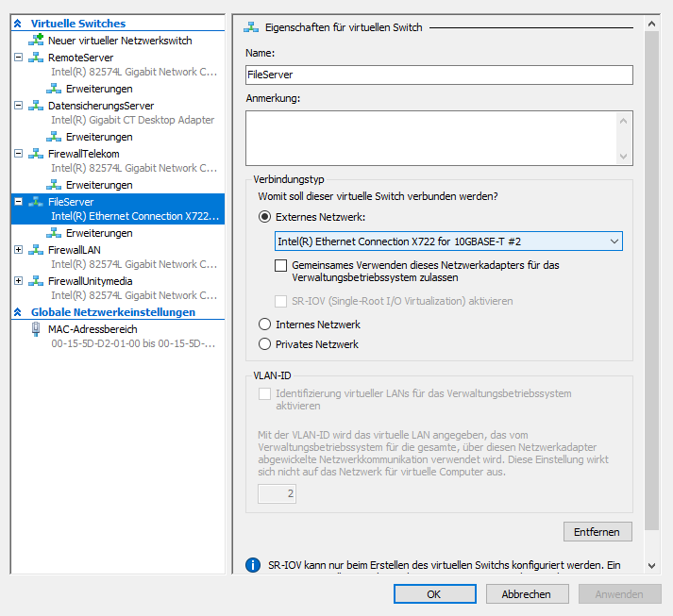673x616 pixels.
Task: Click the FirewallLAN switch icon
Action: pos(36,250)
